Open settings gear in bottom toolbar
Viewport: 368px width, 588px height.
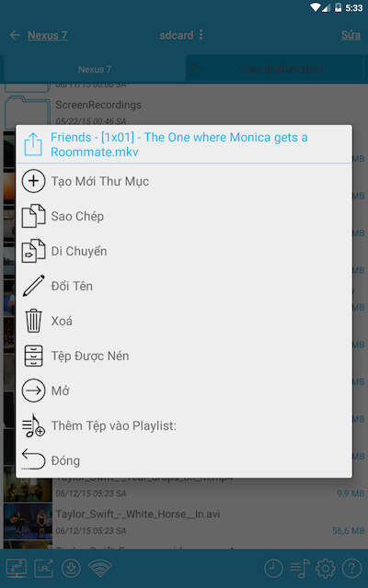[x=325, y=569]
